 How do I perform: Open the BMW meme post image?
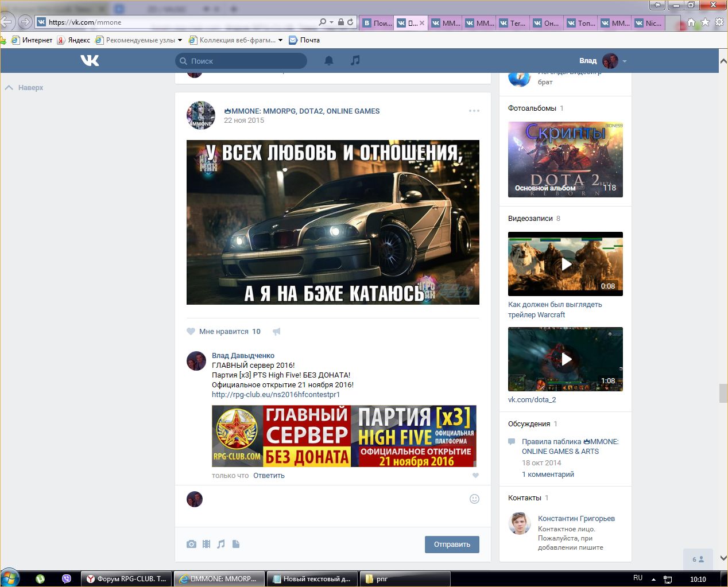[333, 223]
